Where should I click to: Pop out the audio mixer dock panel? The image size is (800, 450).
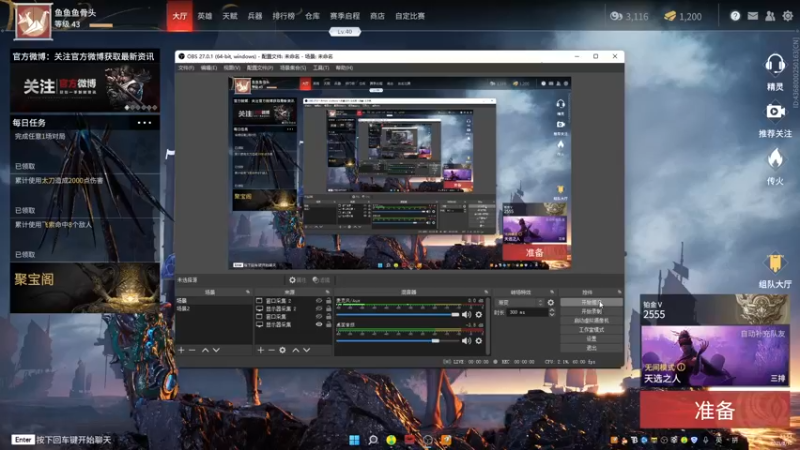(486, 292)
